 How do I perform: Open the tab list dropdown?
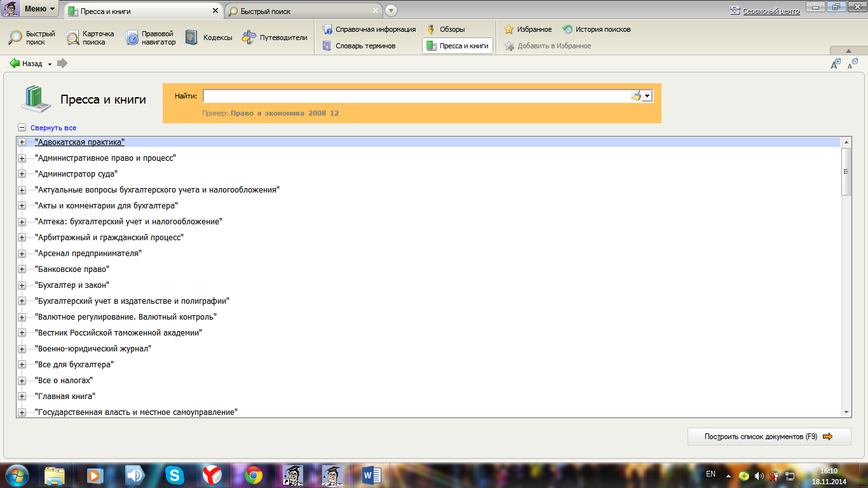391,11
